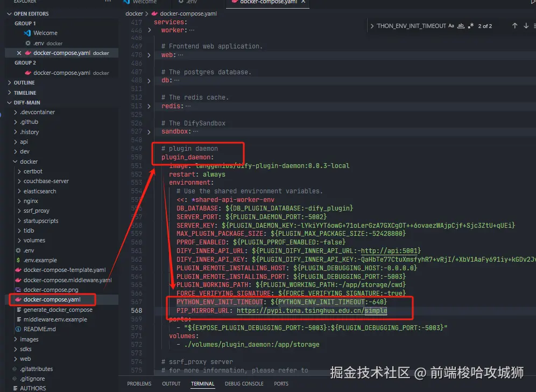Go to previous match arrow

coord(514,26)
